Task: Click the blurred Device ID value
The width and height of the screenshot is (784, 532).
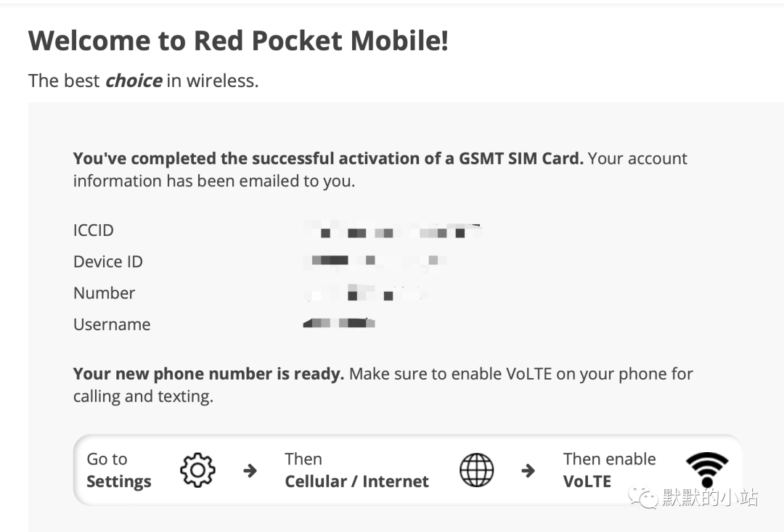Action: click(375, 261)
